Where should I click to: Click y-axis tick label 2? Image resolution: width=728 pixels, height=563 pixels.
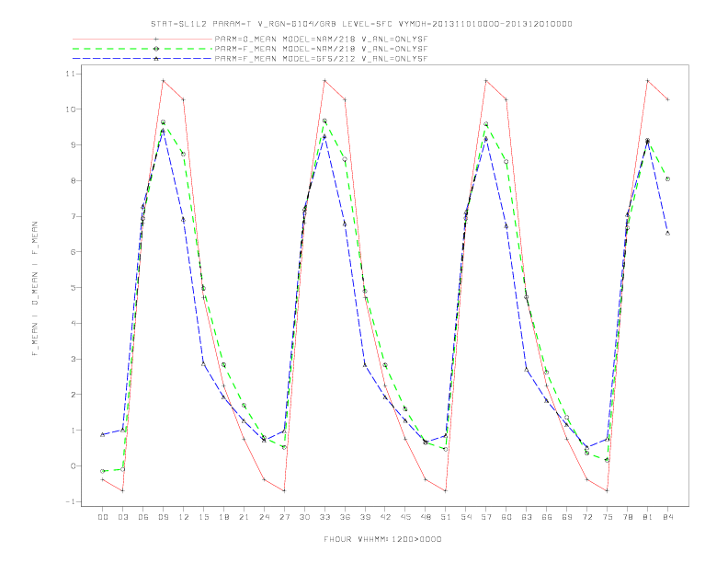click(74, 395)
